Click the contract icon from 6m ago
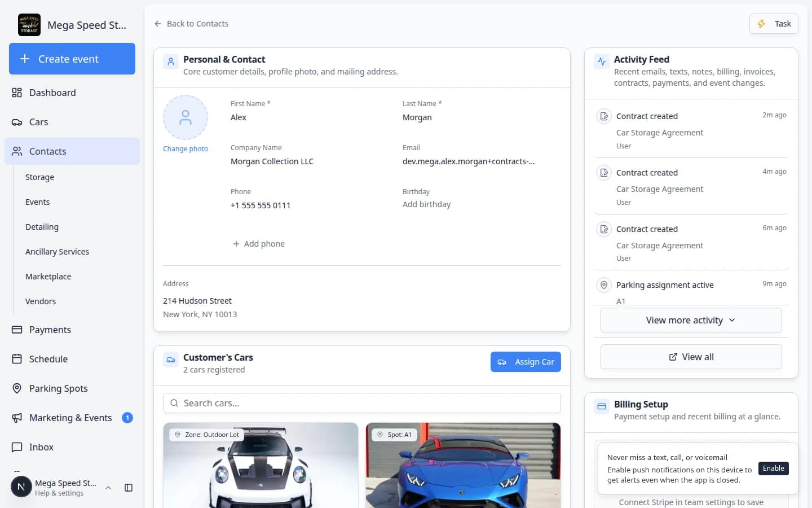Image resolution: width=812 pixels, height=508 pixels. (x=604, y=229)
